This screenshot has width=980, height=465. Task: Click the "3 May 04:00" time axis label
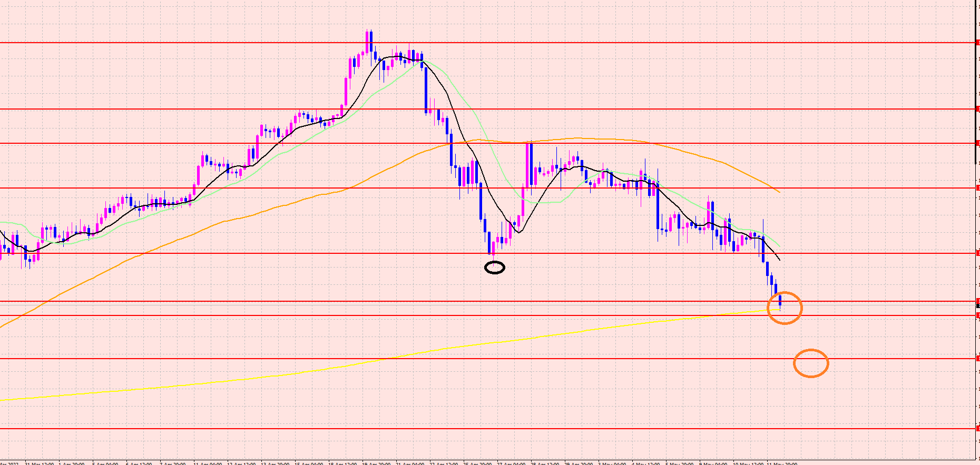click(613, 463)
